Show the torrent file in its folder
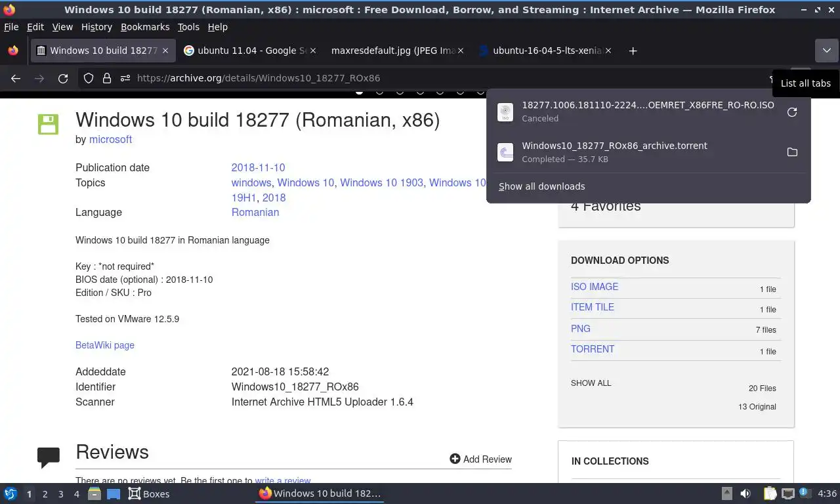 (x=792, y=152)
